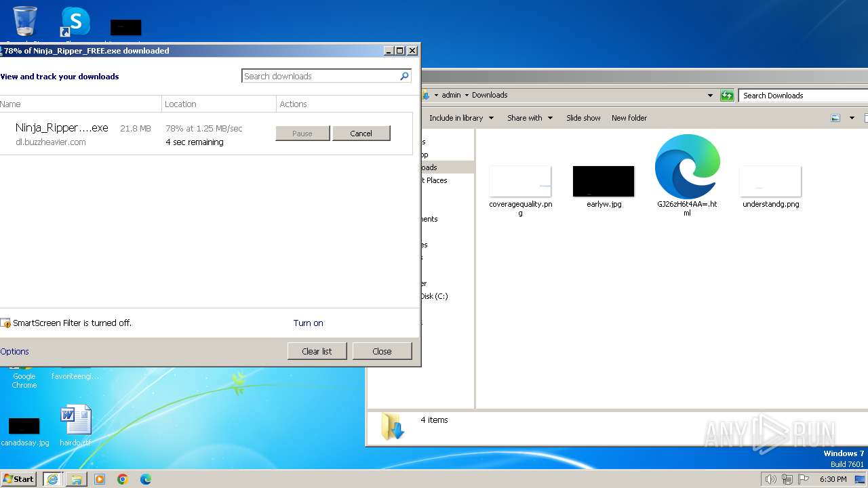868x488 pixels.
Task: Expand the admin breadcrumb arrow
Action: pos(466,96)
